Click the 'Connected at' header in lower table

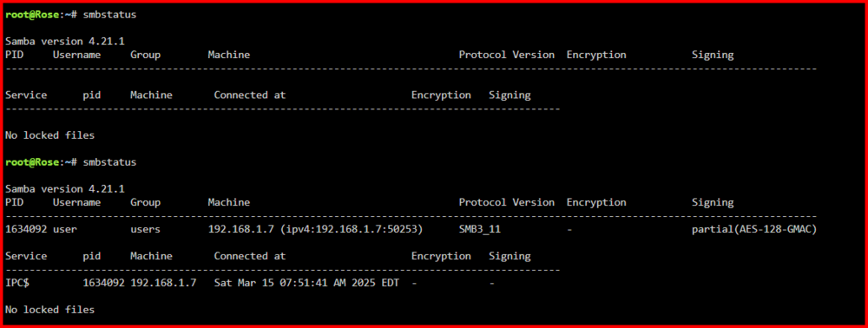250,256
